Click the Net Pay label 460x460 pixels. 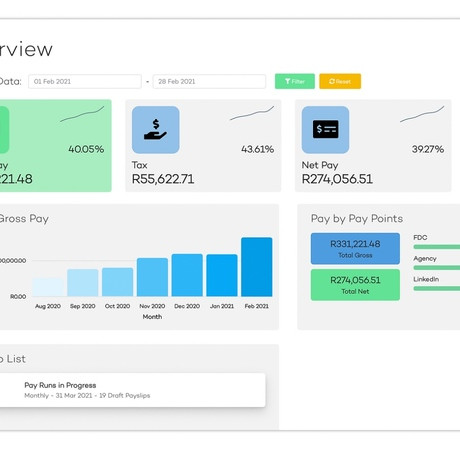point(320,165)
